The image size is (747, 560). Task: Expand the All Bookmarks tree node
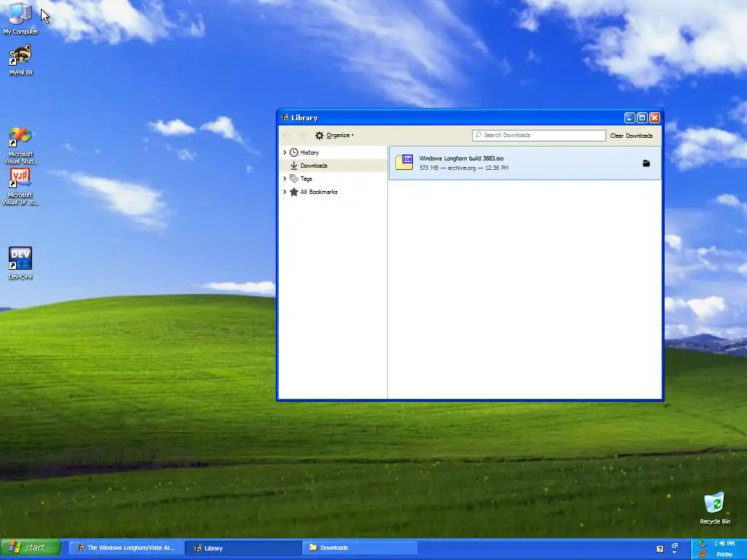tap(285, 192)
